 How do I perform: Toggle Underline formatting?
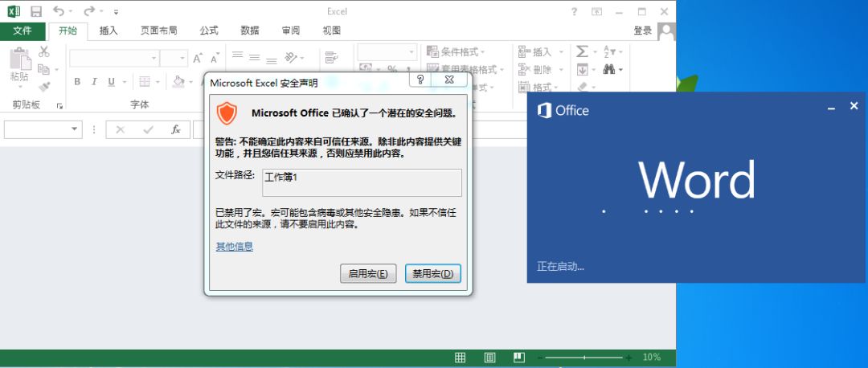[111, 82]
